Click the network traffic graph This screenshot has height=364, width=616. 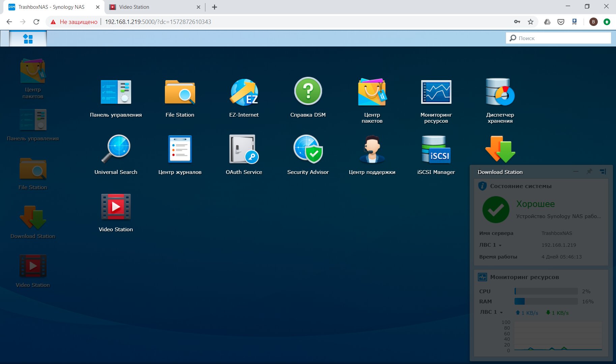pyautogui.click(x=558, y=336)
